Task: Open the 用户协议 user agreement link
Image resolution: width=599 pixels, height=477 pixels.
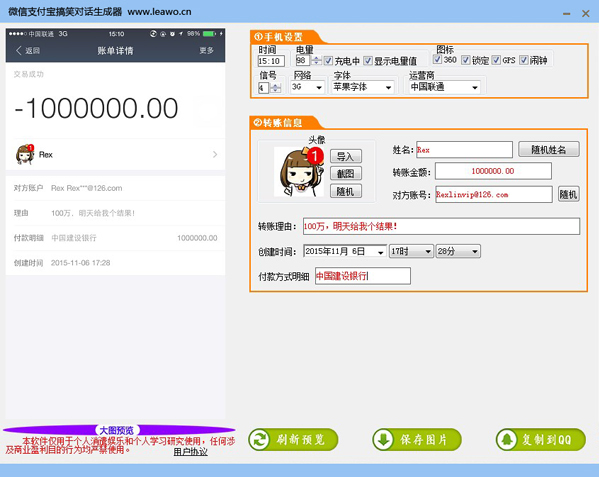Action: coord(190,452)
